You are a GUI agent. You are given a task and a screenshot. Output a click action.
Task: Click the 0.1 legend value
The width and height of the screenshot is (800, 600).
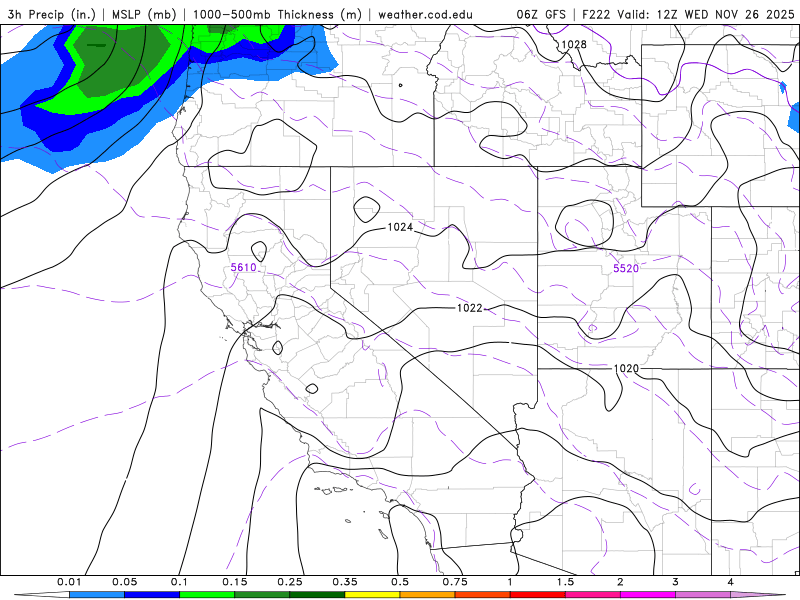180,582
